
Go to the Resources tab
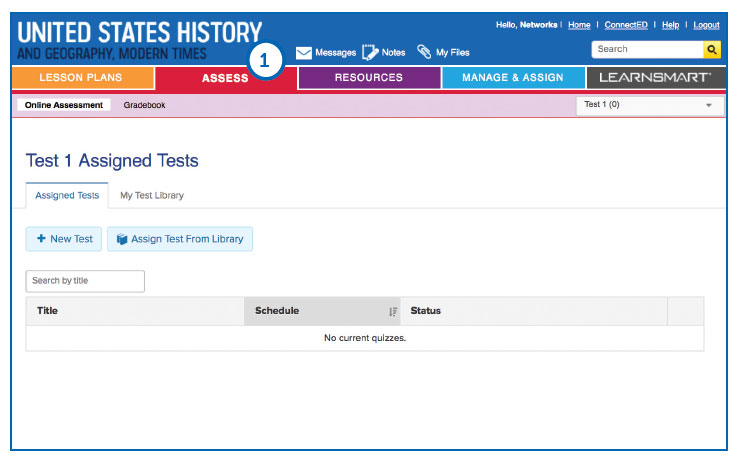click(x=369, y=78)
